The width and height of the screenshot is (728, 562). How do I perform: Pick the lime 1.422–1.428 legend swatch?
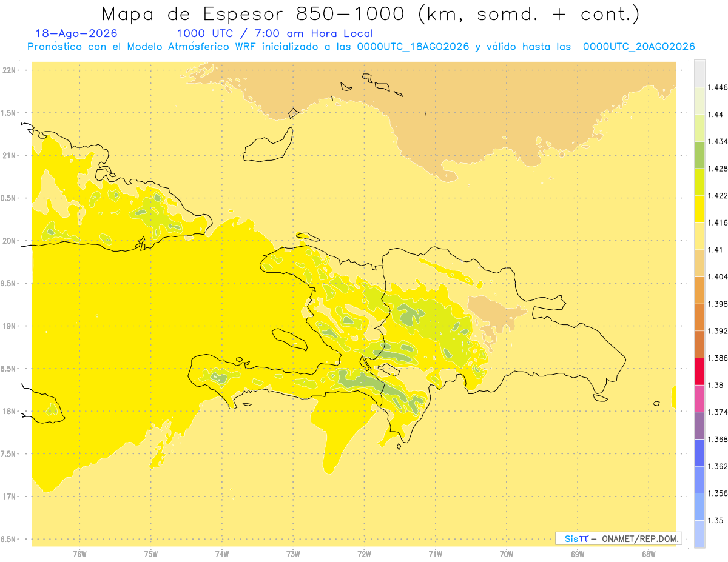(699, 182)
